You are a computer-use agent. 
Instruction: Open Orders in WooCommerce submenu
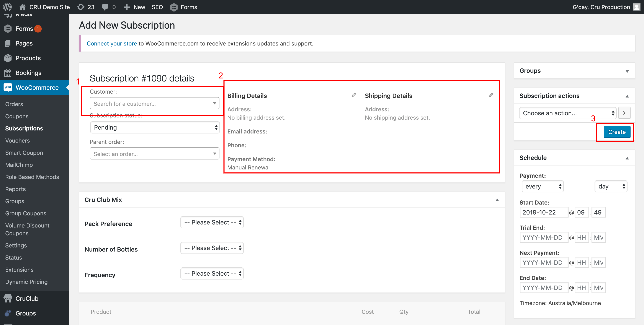click(14, 104)
